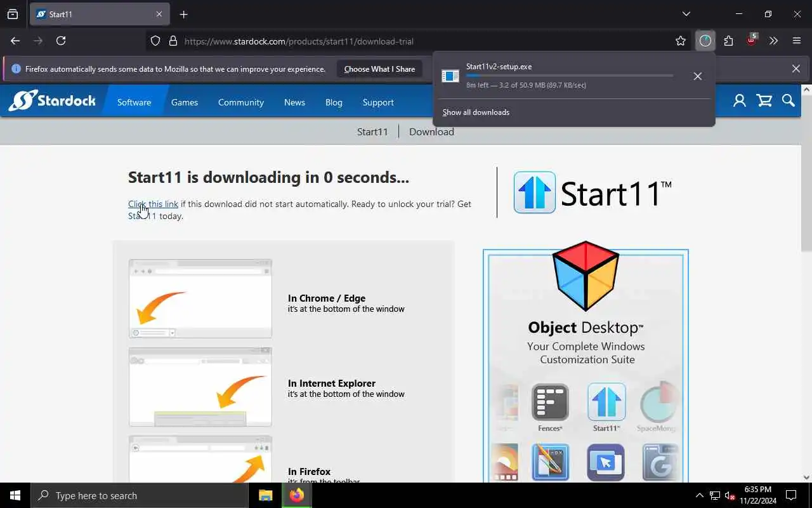The image size is (812, 508).
Task: Expand the list all tabs chevron
Action: click(x=686, y=14)
